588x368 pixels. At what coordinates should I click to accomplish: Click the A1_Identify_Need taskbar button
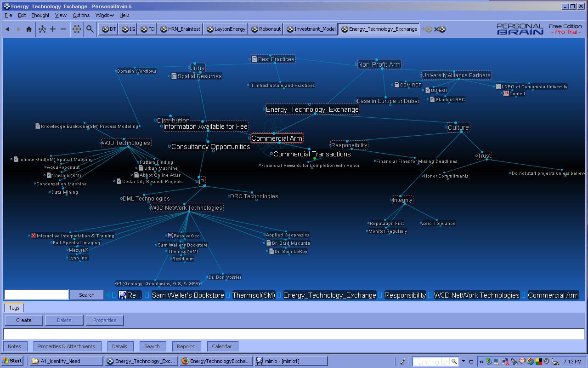pos(66,361)
